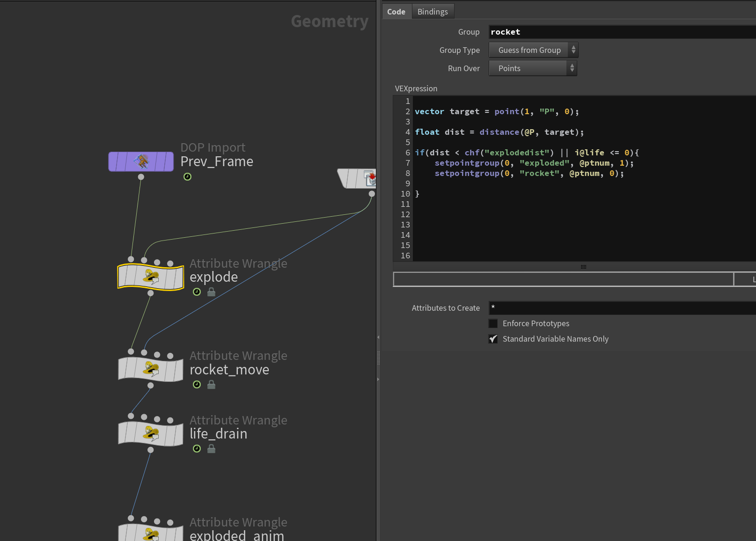The image size is (756, 541).
Task: Click the Attributes to Create field
Action: [622, 308]
